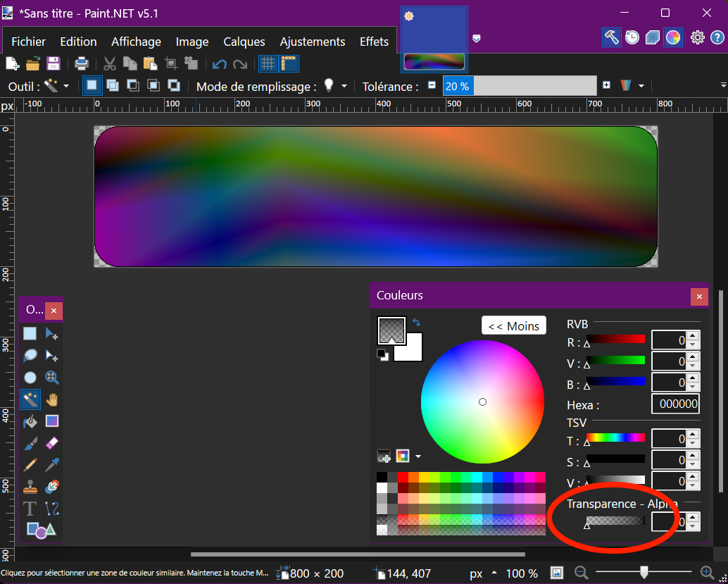Decrease the B value with stepper down
728x584 pixels.
tap(693, 387)
